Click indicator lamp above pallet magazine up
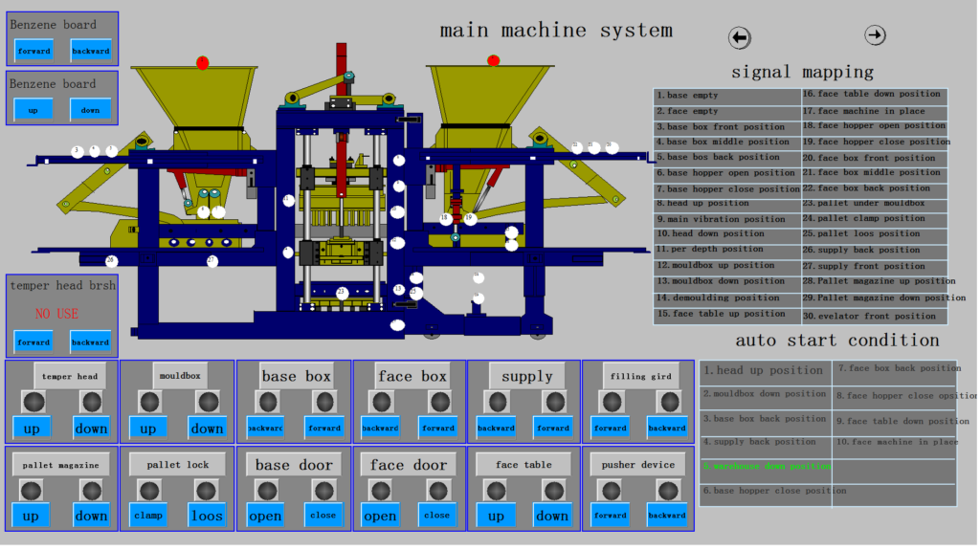980x551 pixels. (32, 491)
